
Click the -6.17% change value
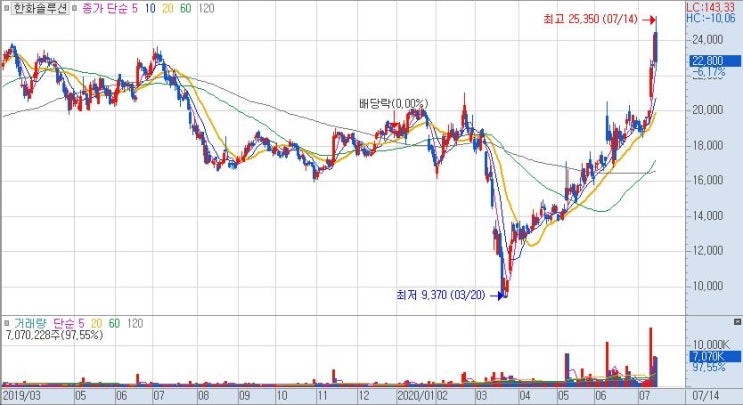pyautogui.click(x=709, y=72)
